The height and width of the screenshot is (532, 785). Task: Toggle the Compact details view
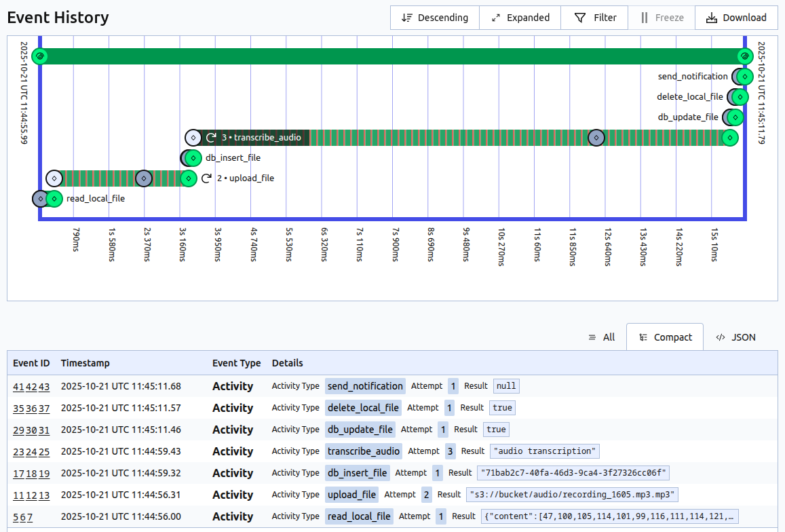(x=664, y=337)
